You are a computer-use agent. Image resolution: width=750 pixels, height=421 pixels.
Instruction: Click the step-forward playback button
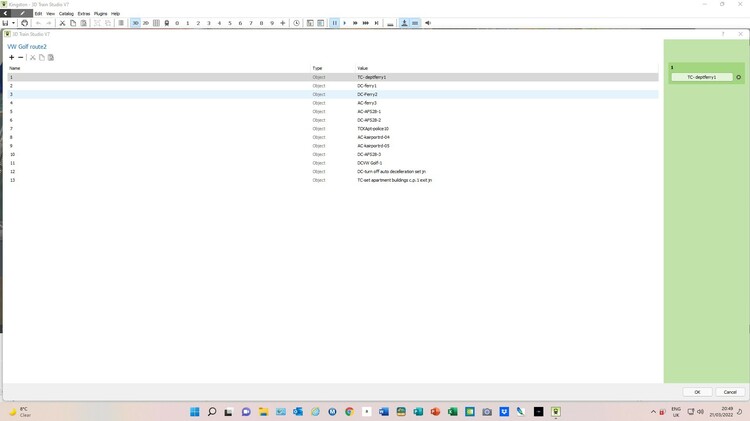pyautogui.click(x=376, y=23)
